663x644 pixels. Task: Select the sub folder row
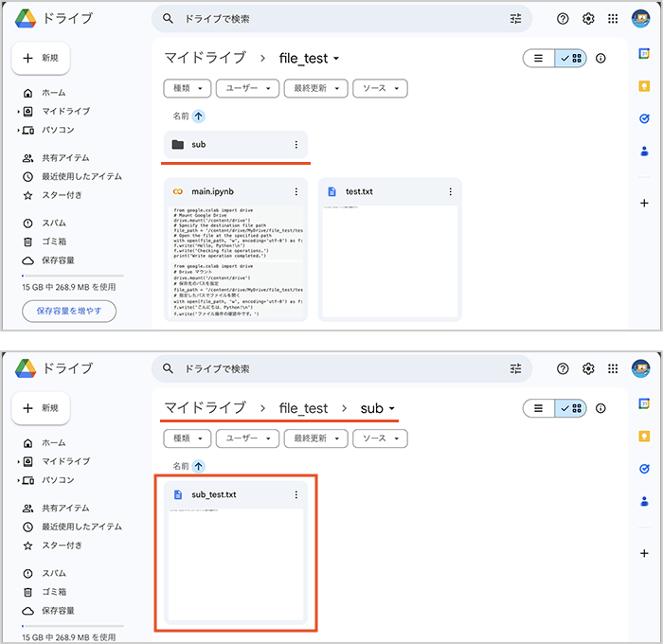click(236, 145)
